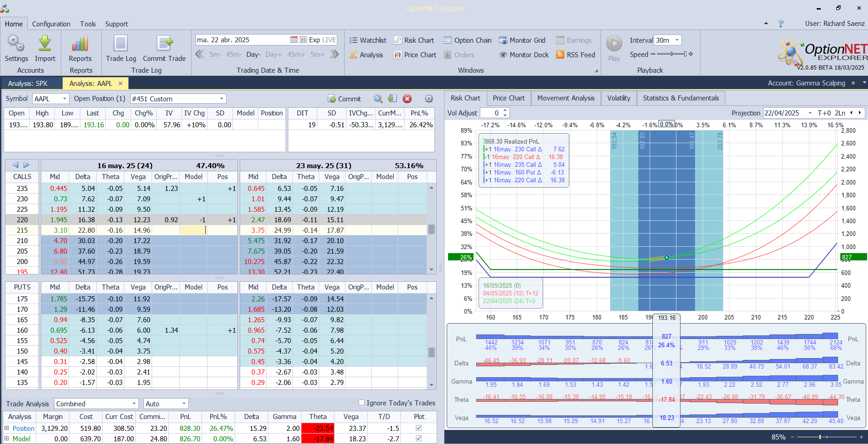Open the Price Chart window from the ribbon

[x=415, y=55]
